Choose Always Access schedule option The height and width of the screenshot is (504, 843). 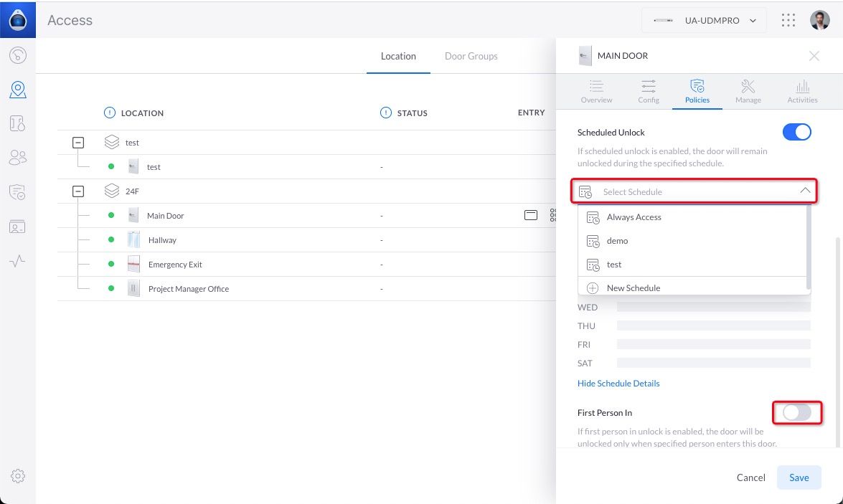click(634, 217)
